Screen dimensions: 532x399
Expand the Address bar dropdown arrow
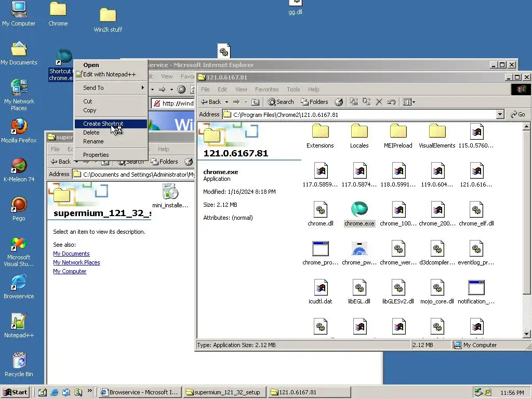pos(500,114)
